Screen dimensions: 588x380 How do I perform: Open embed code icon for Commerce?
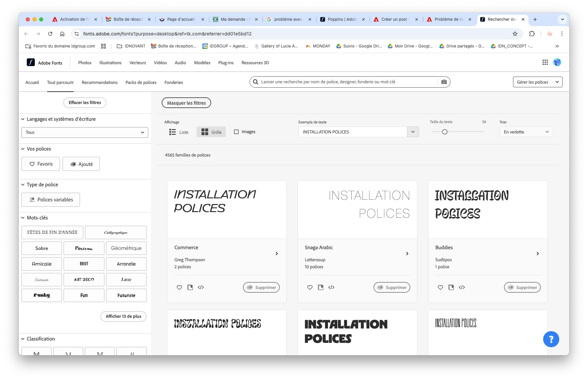[201, 287]
